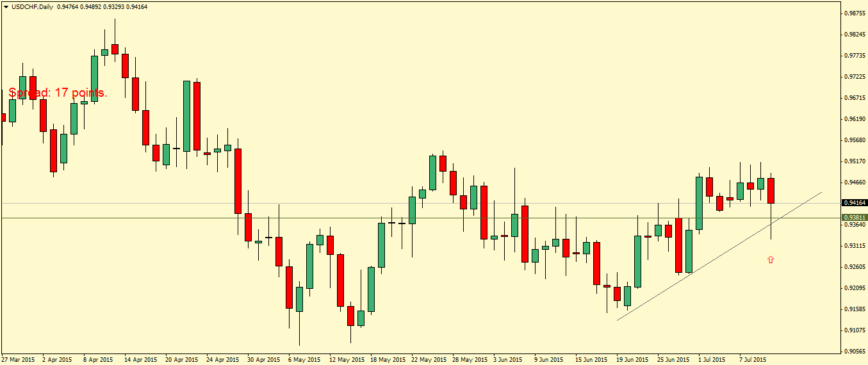Click the 2 Apr 2015 date label
The height and width of the screenshot is (365, 868).
[57, 359]
